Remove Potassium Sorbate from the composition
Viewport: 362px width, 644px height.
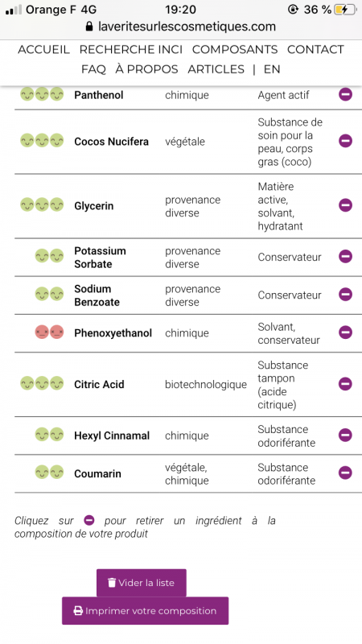click(x=345, y=256)
